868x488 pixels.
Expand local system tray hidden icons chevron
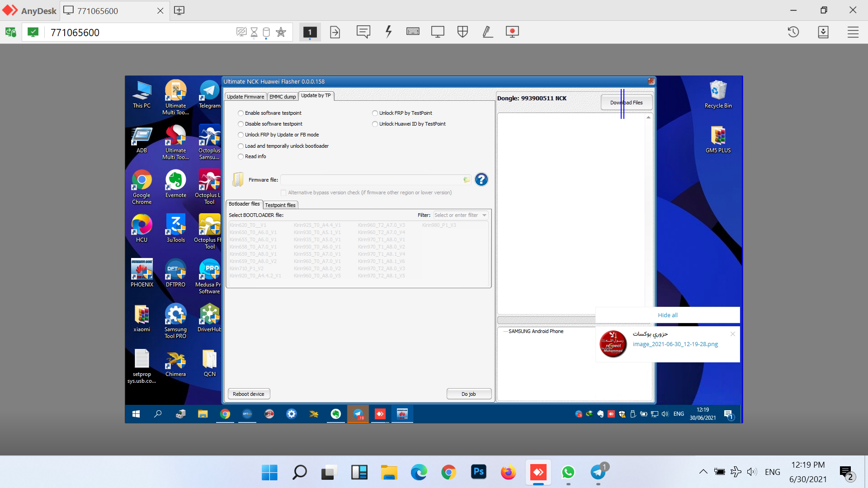703,472
